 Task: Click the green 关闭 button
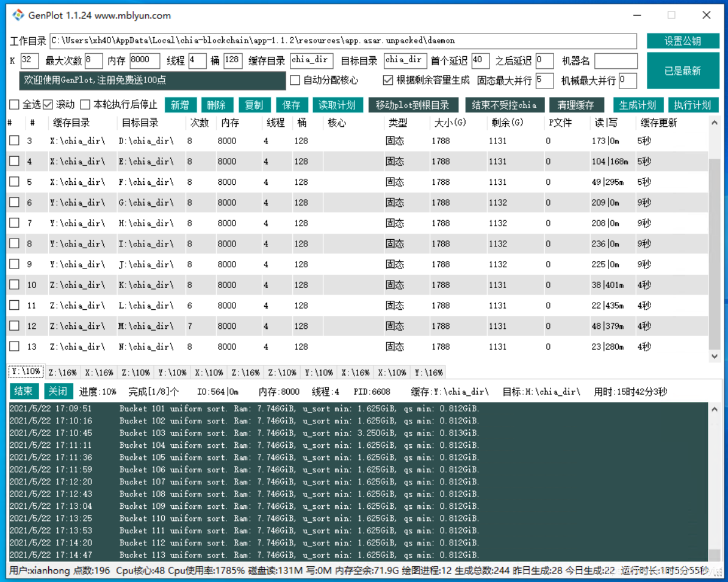[58, 391]
